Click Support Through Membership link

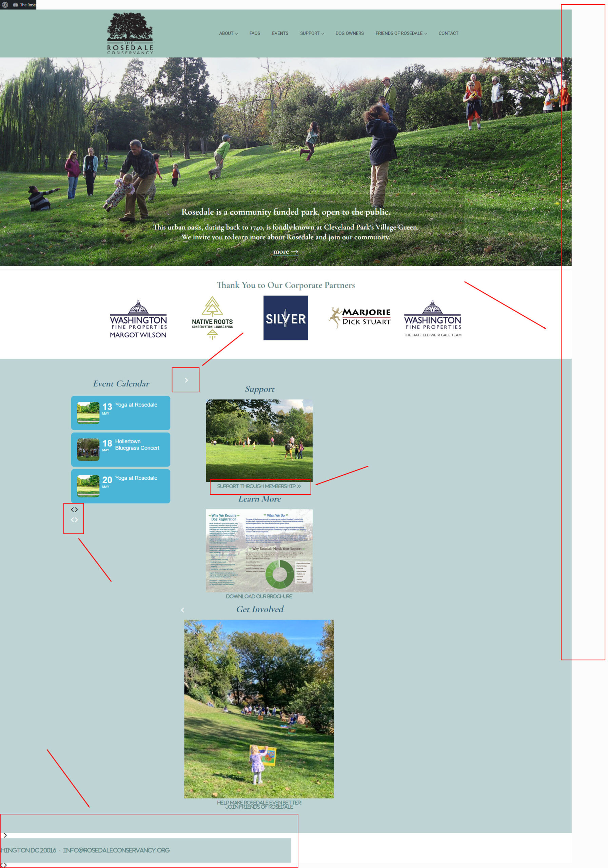259,486
